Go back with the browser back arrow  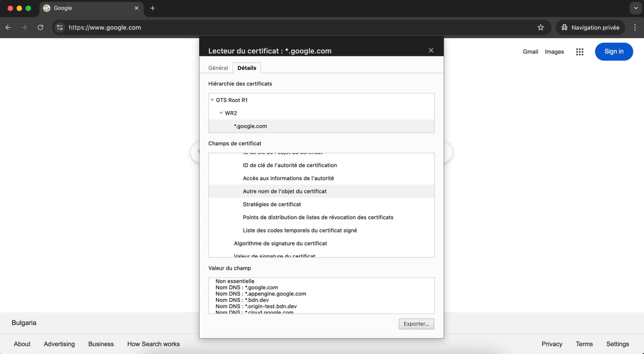(8, 27)
